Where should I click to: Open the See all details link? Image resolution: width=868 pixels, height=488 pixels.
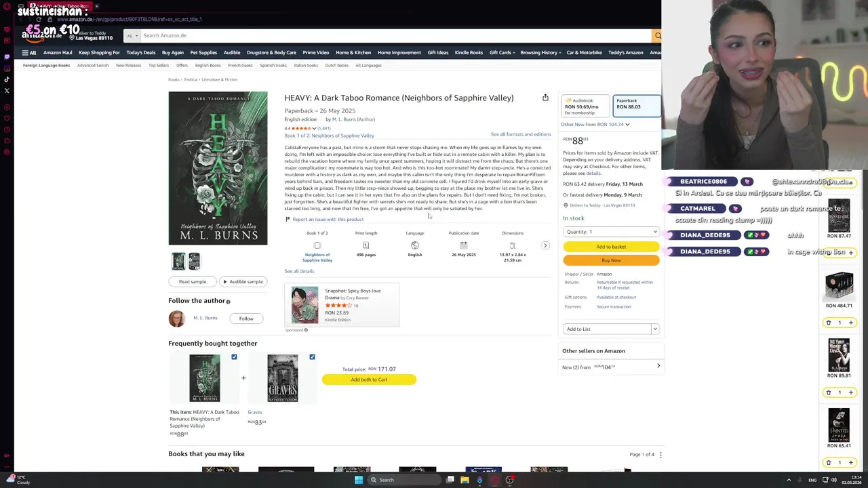(299, 271)
